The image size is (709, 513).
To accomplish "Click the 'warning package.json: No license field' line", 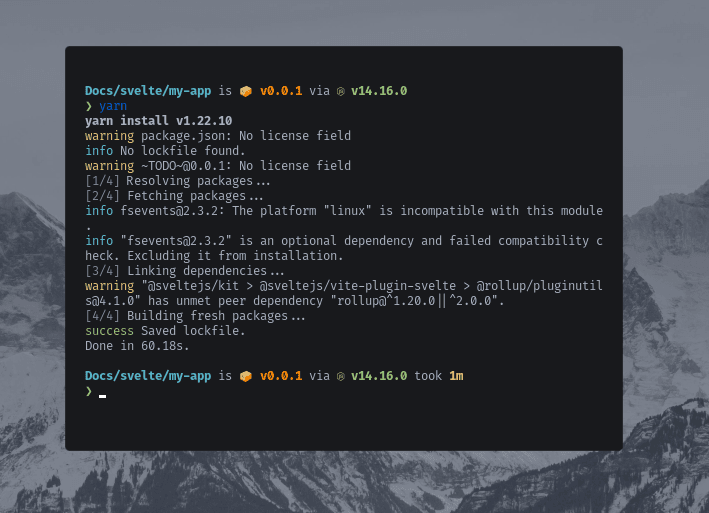I will pos(218,136).
